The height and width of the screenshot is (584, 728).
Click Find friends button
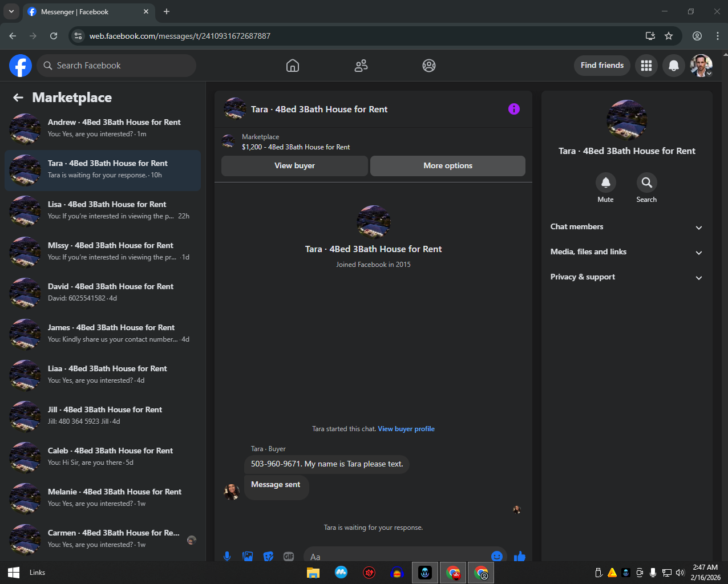pyautogui.click(x=602, y=66)
